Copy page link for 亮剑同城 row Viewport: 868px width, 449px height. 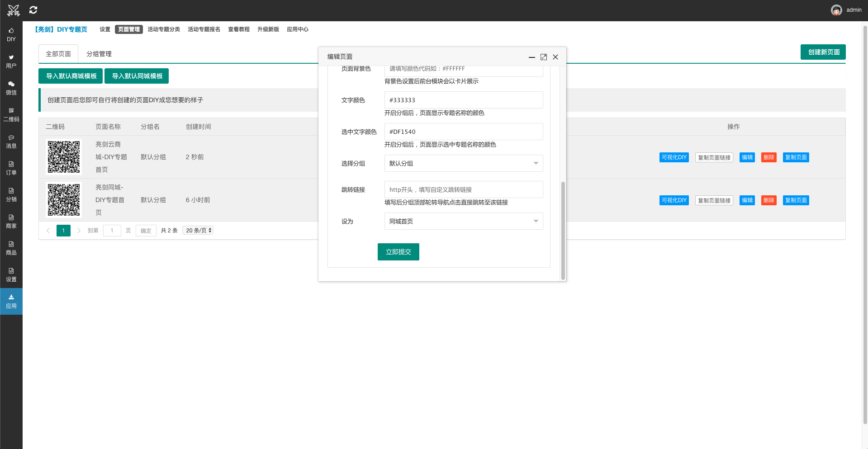(x=714, y=200)
